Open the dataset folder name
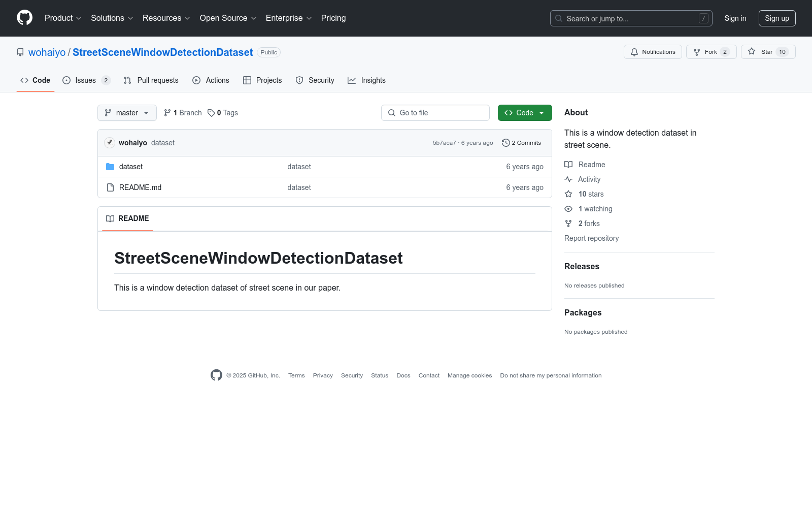812x508 pixels. (x=131, y=167)
